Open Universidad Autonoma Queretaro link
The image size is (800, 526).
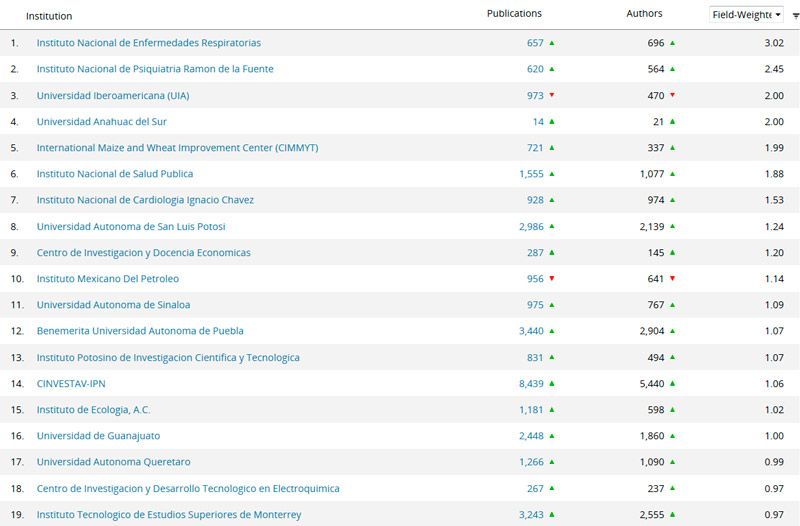pos(114,462)
